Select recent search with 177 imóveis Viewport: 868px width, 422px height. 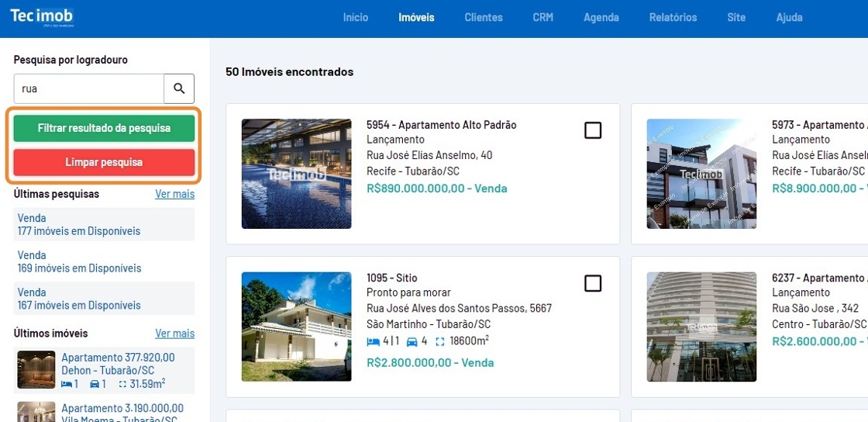click(x=79, y=224)
